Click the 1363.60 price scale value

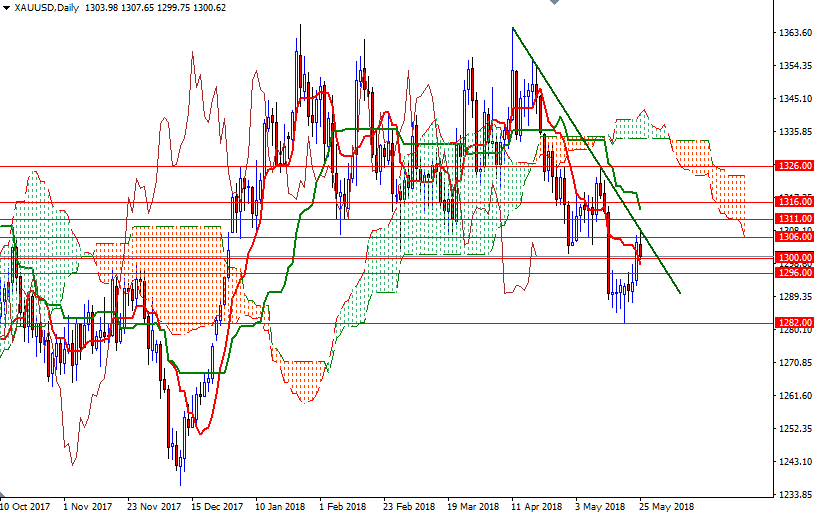click(795, 33)
